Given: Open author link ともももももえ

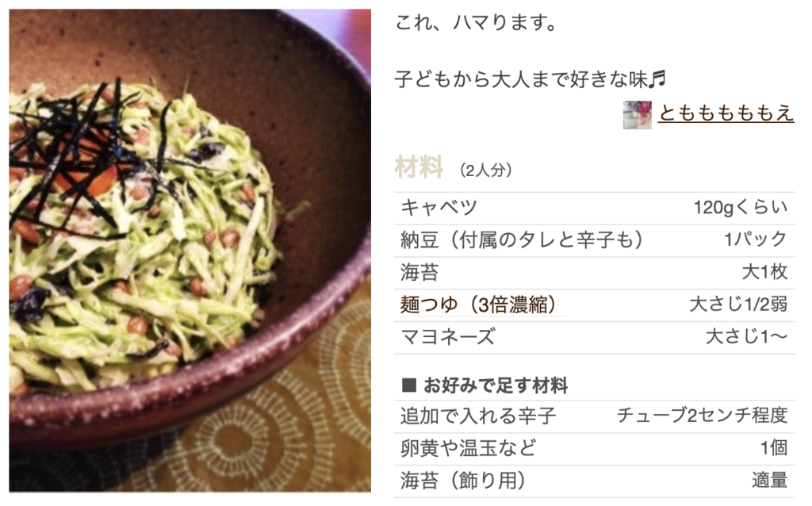Looking at the screenshot, I should [x=726, y=113].
